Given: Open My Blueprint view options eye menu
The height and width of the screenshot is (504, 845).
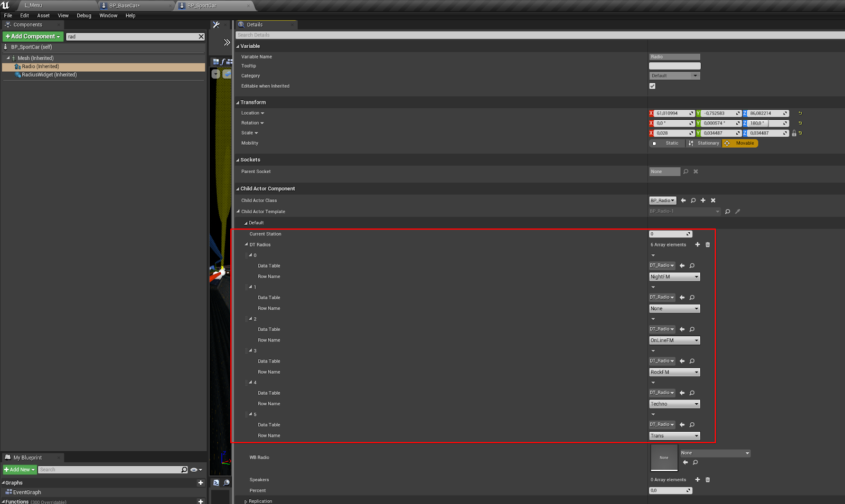Looking at the screenshot, I should 196,470.
